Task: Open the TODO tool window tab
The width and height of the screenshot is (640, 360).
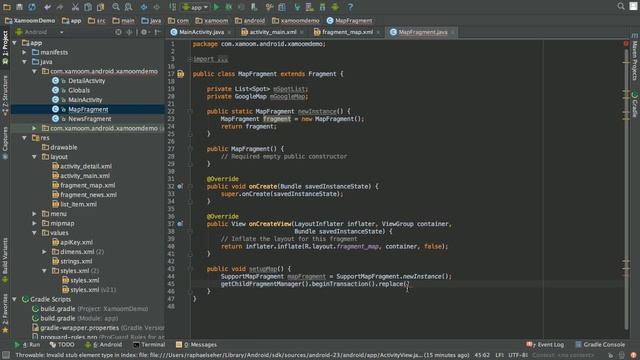Action: 62,345
